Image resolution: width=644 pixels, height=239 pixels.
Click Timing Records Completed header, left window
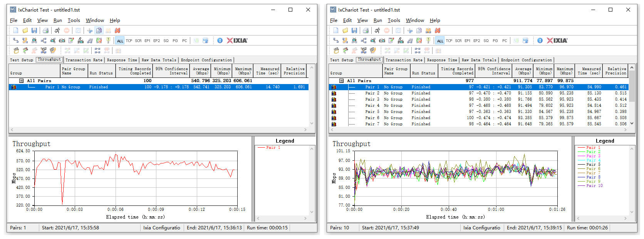coord(134,71)
